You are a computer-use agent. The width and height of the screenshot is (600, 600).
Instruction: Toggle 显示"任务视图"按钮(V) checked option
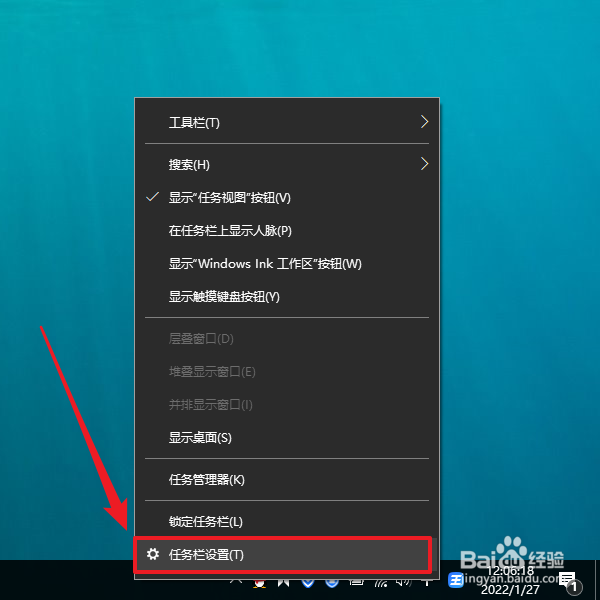point(287,197)
